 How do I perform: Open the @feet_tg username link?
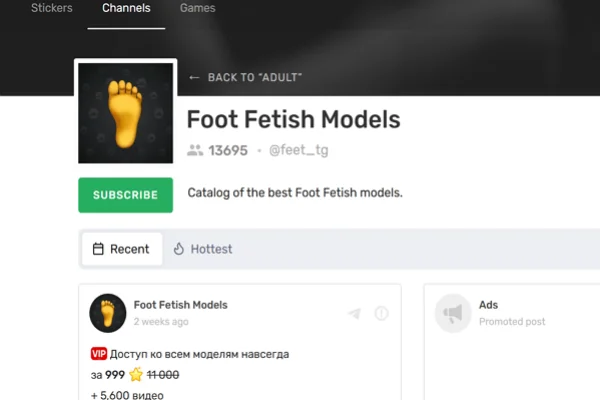[x=298, y=150]
